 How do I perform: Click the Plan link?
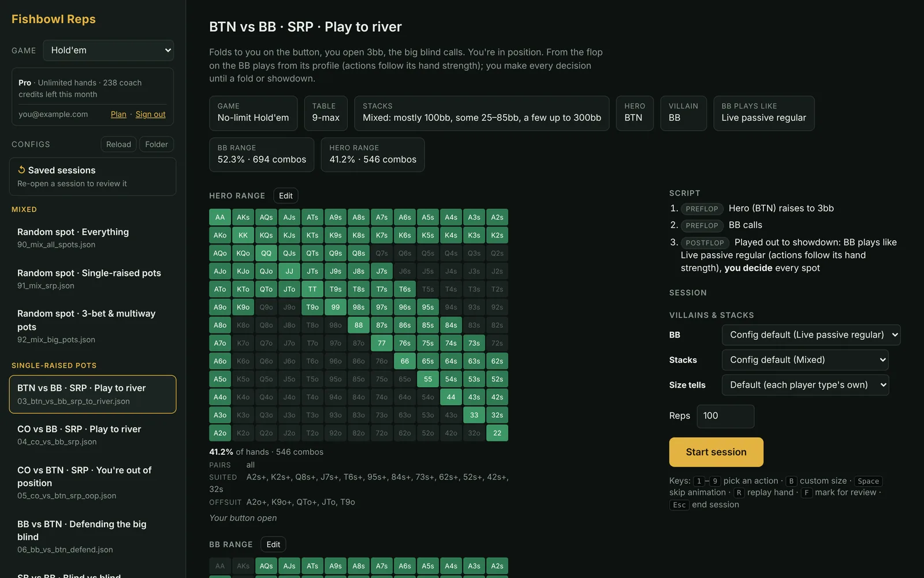coord(118,114)
